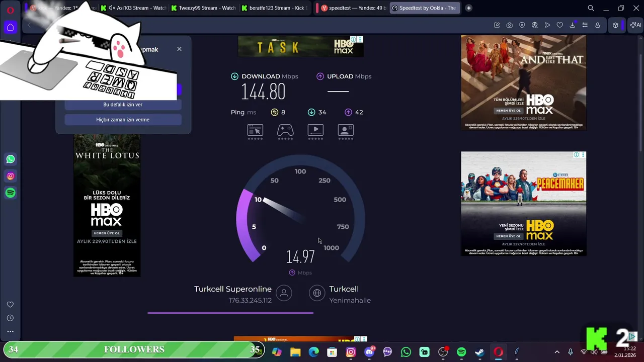
Task: Open Spotify in the Opera sidebar
Action: [x=11, y=193]
